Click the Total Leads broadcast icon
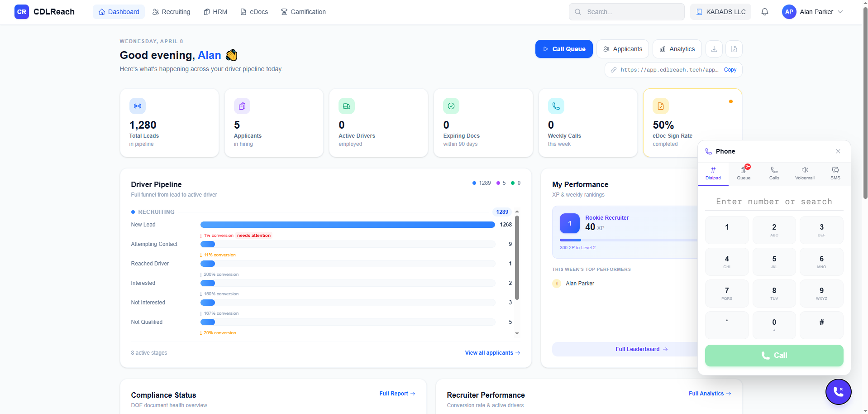Image resolution: width=868 pixels, height=414 pixels. coord(138,106)
